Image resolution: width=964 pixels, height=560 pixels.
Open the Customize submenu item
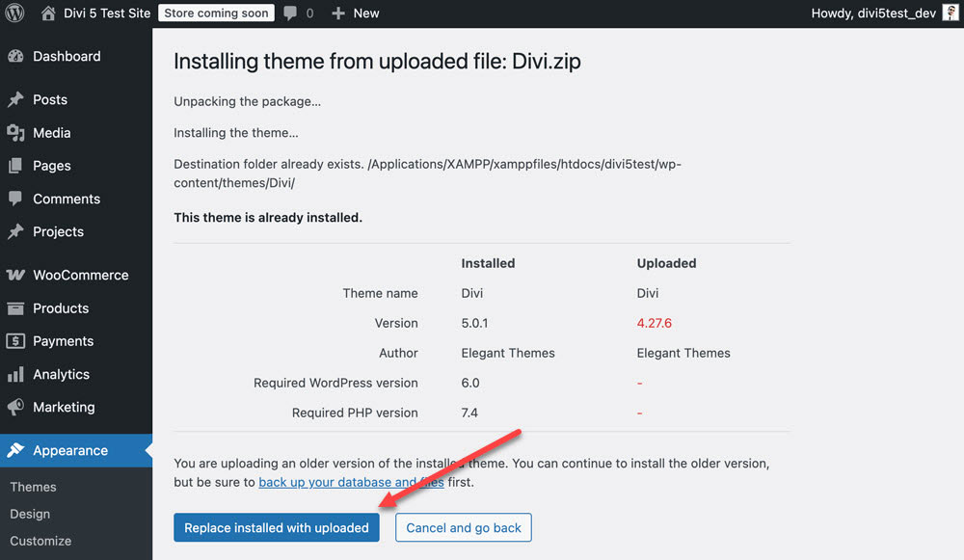coord(40,541)
